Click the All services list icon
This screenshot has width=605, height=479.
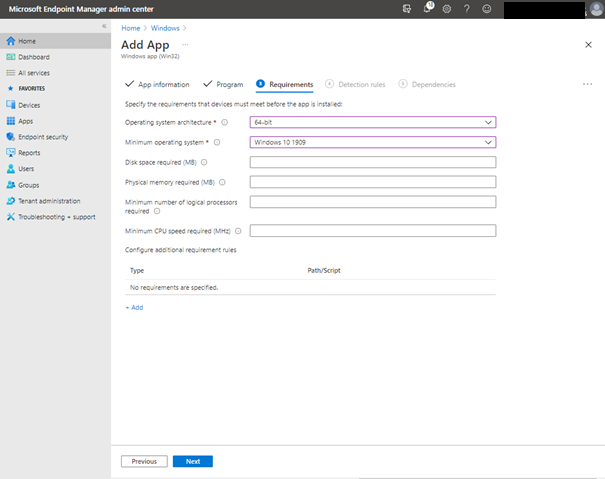11,73
